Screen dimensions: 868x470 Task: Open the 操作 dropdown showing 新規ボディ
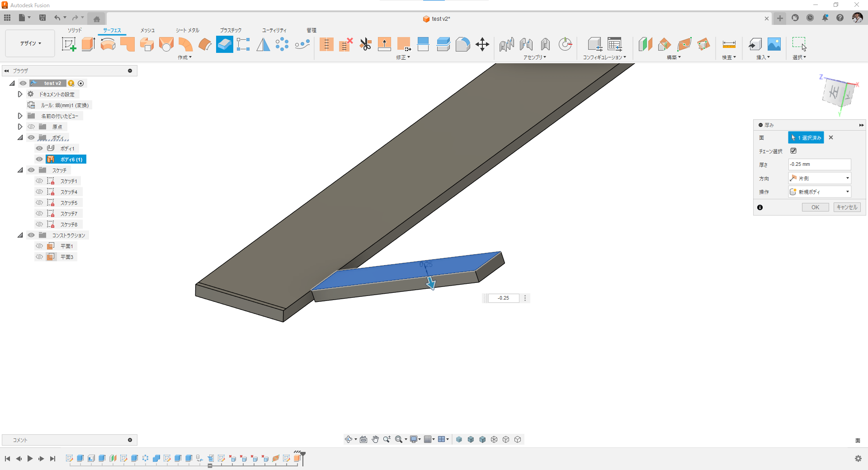point(820,192)
